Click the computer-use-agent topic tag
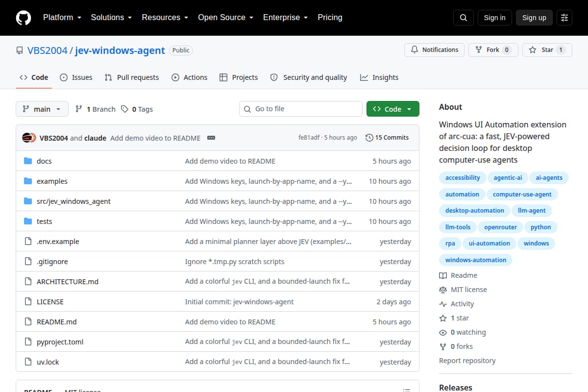Screen dimensions: 588x392 (522, 195)
